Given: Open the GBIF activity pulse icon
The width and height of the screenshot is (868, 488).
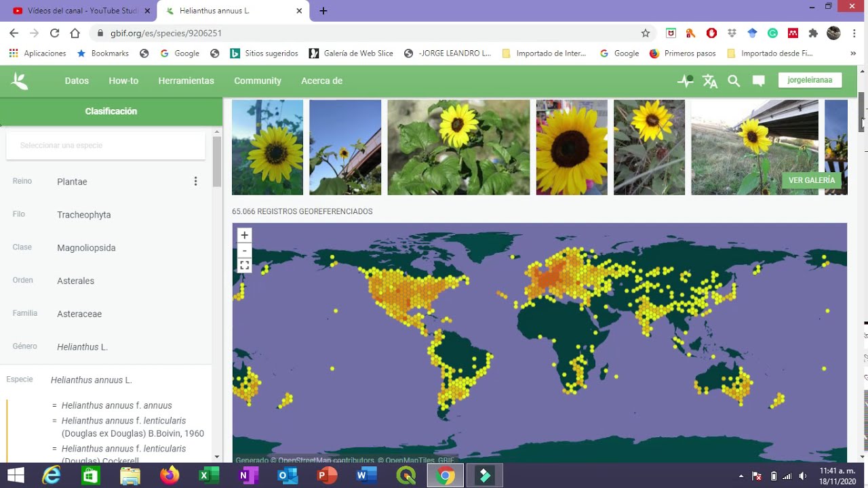Looking at the screenshot, I should click(x=686, y=81).
